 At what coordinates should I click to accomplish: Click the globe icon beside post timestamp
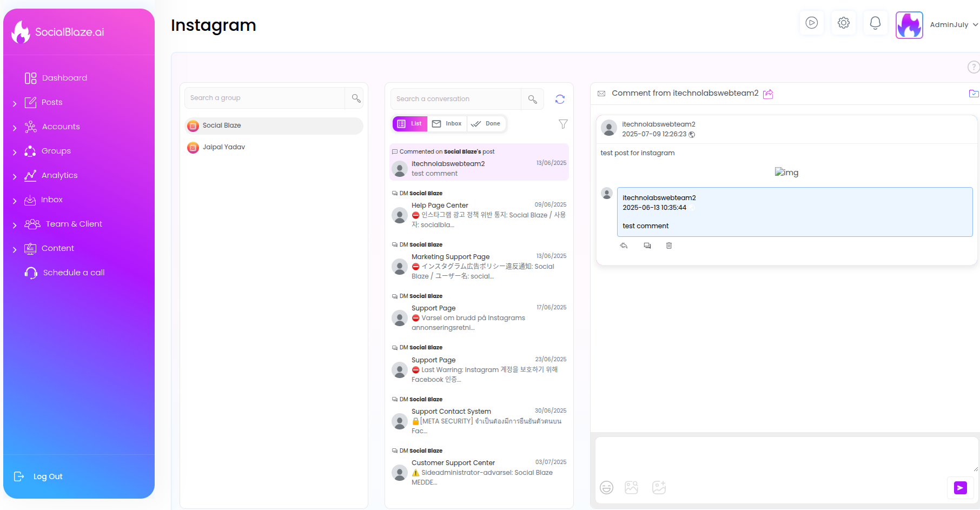click(x=692, y=135)
